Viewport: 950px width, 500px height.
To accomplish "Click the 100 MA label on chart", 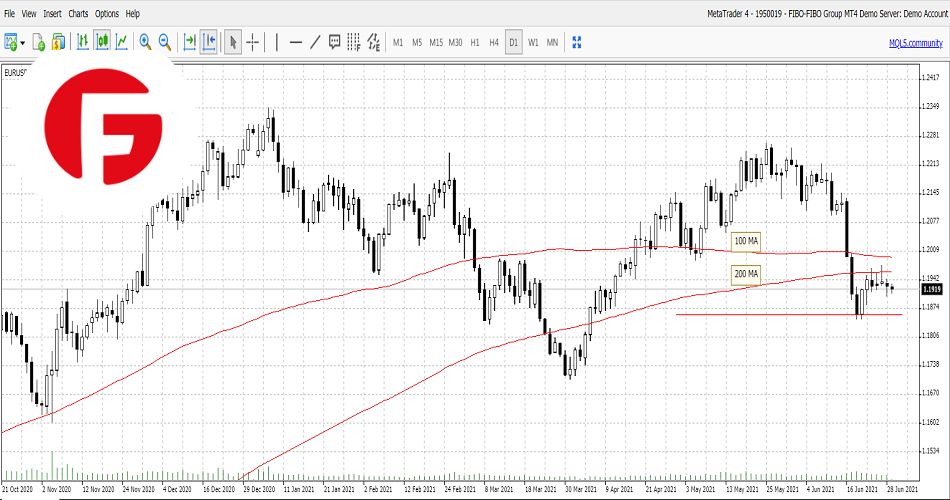I will click(746, 241).
